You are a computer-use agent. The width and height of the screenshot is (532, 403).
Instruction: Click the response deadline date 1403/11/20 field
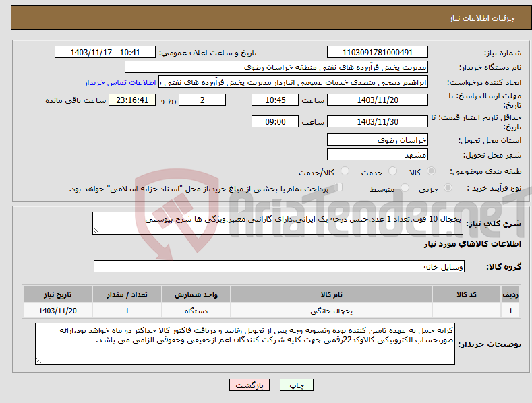pyautogui.click(x=378, y=100)
